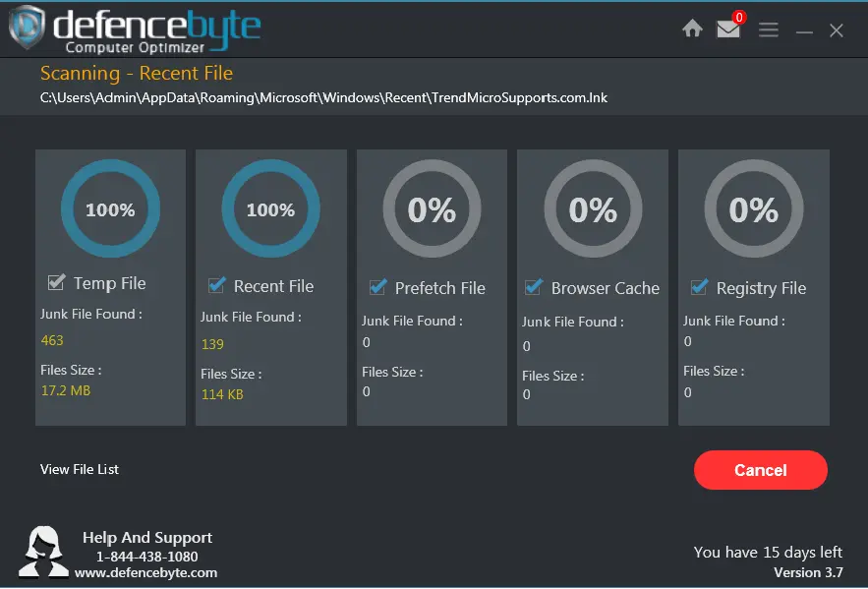The height and width of the screenshot is (589, 868).
Task: Click the Temp File 100% progress ring
Action: click(110, 208)
